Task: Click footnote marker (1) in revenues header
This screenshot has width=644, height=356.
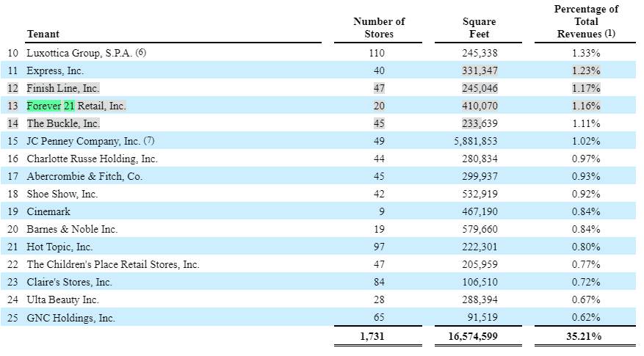Action: pos(610,33)
